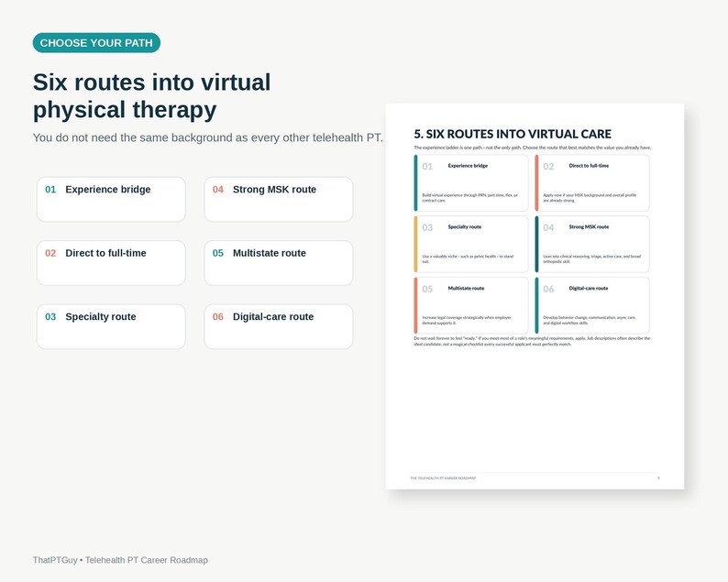
Task: Click the 'Develop behavior change' description
Action: pyautogui.click(x=590, y=320)
